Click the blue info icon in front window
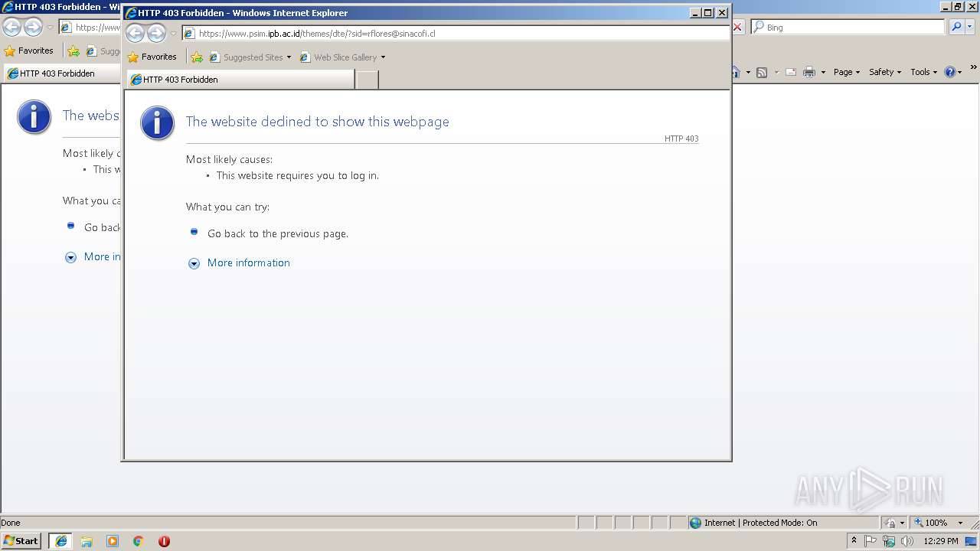The image size is (980, 551). pos(157,122)
